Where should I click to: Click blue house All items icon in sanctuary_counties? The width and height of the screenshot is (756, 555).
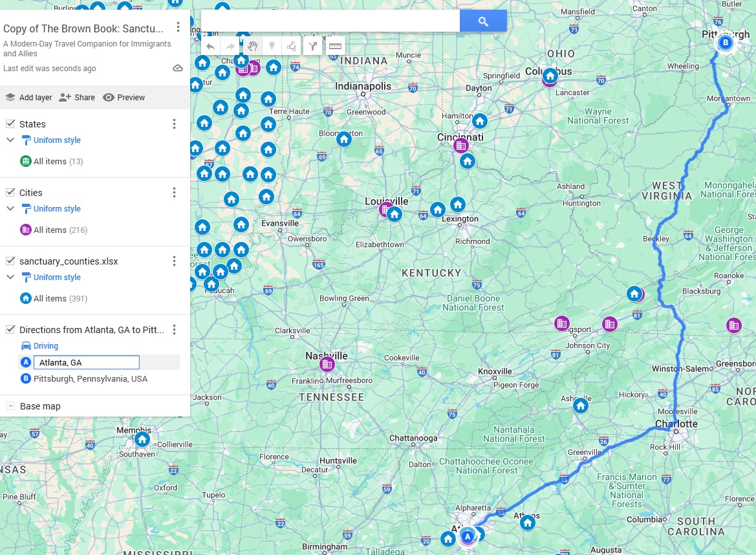click(26, 298)
